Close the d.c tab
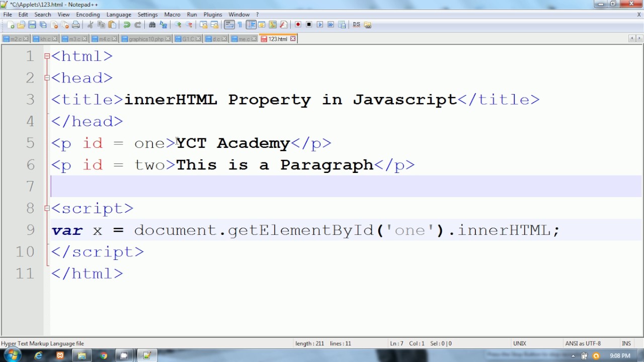This screenshot has width=644, height=362. point(224,39)
